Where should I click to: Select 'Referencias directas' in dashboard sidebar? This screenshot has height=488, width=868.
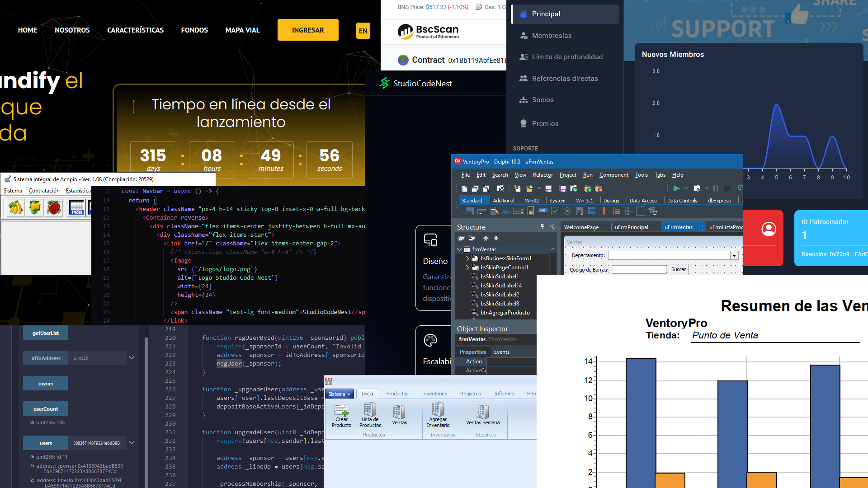[x=565, y=79]
